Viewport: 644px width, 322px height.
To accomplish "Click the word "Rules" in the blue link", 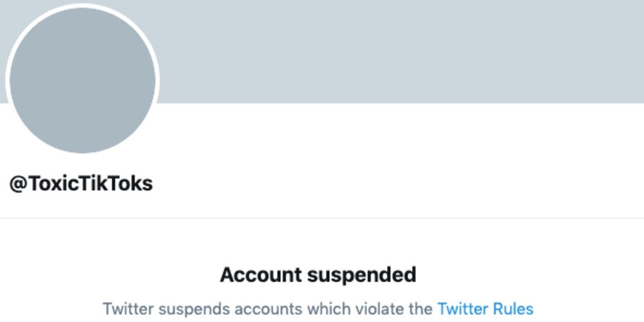I will (513, 309).
